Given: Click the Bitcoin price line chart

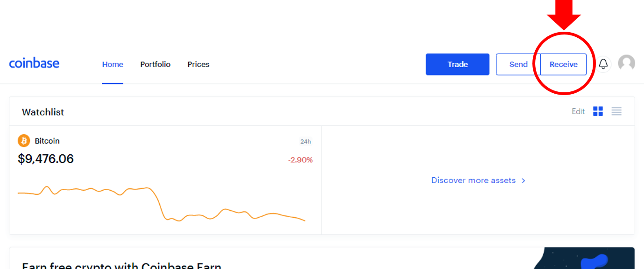Looking at the screenshot, I should (162, 203).
